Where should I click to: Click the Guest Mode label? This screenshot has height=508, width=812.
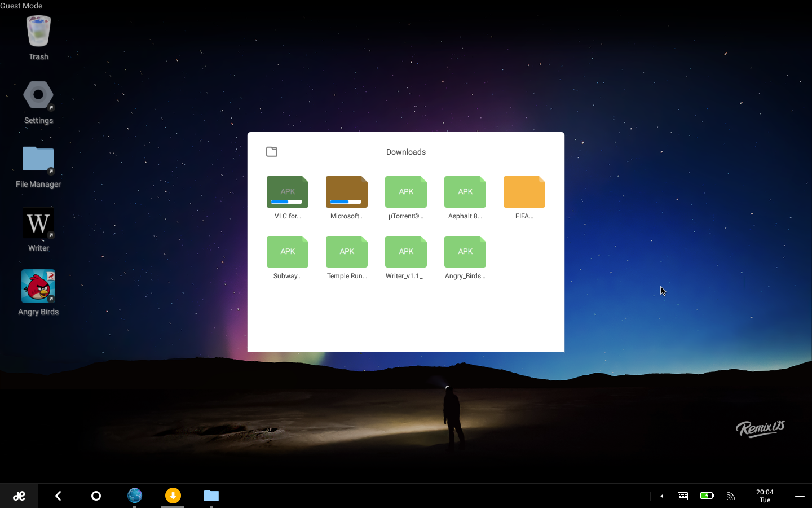click(21, 6)
